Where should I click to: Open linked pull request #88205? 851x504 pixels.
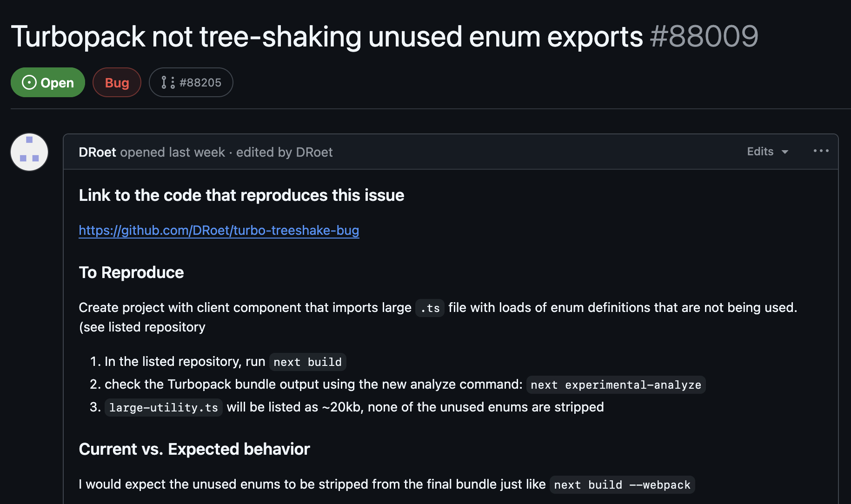tap(200, 82)
